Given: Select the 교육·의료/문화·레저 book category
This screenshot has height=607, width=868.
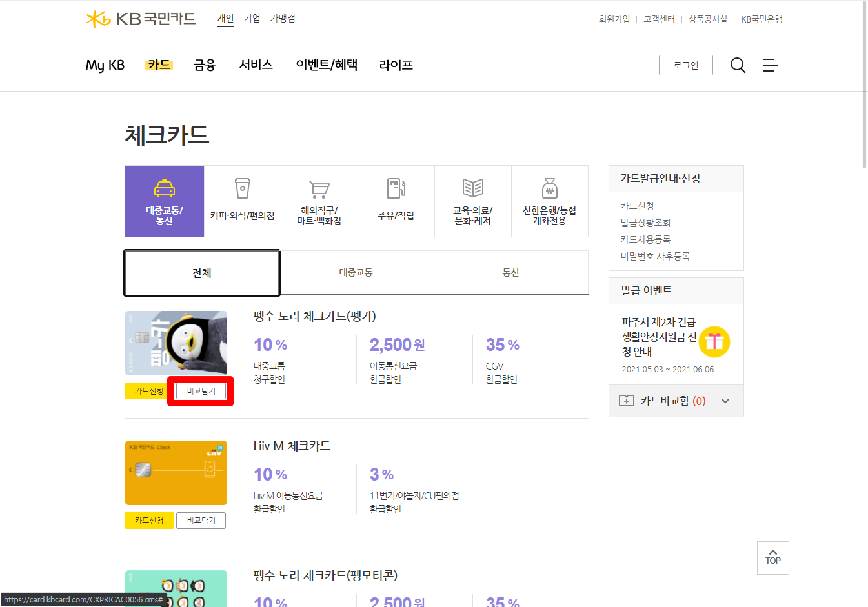Looking at the screenshot, I should coord(473,201).
